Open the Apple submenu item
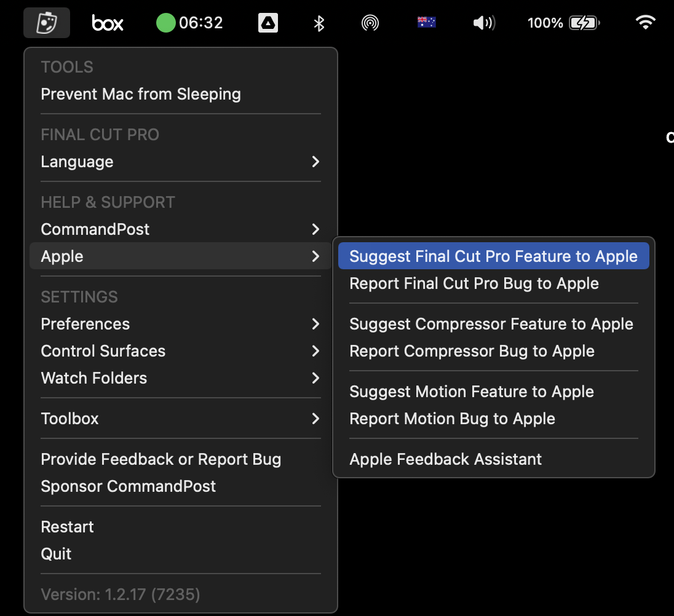674x616 pixels. [181, 256]
